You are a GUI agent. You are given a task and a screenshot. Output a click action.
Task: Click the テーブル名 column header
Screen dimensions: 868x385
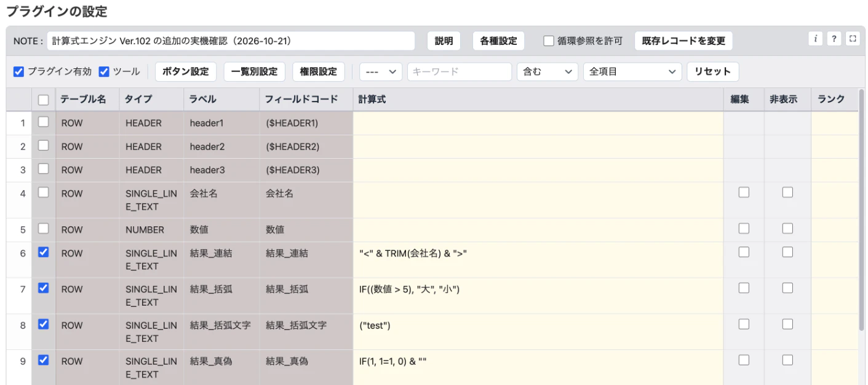pos(87,100)
